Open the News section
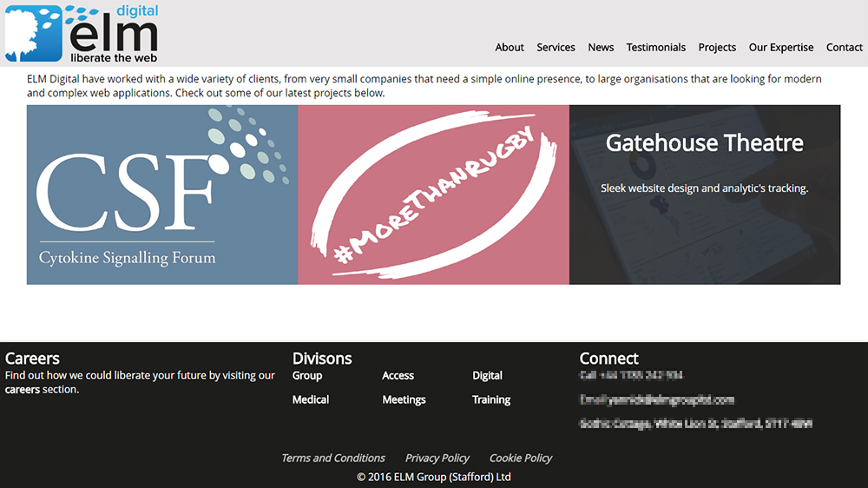 point(601,48)
